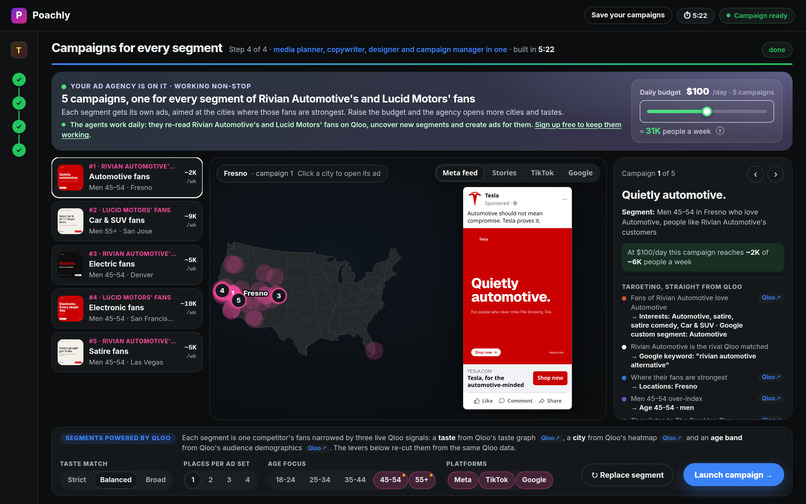
Task: Click Launch campaign button
Action: (x=734, y=475)
